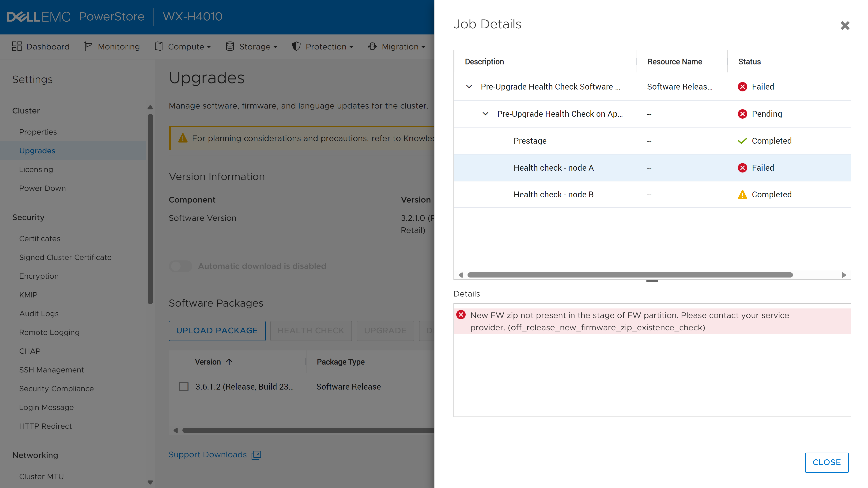Click the error icon in the Details message

click(x=461, y=315)
